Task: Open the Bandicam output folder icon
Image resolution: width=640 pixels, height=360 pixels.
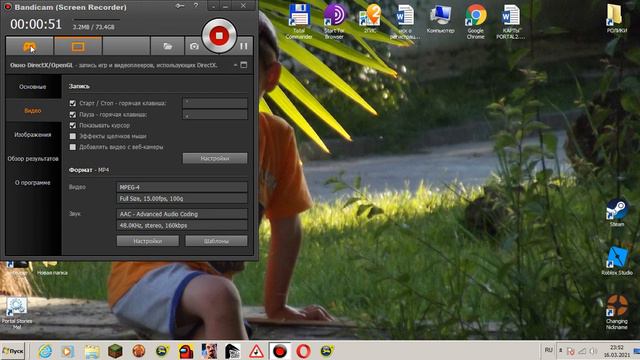Action: click(167, 46)
